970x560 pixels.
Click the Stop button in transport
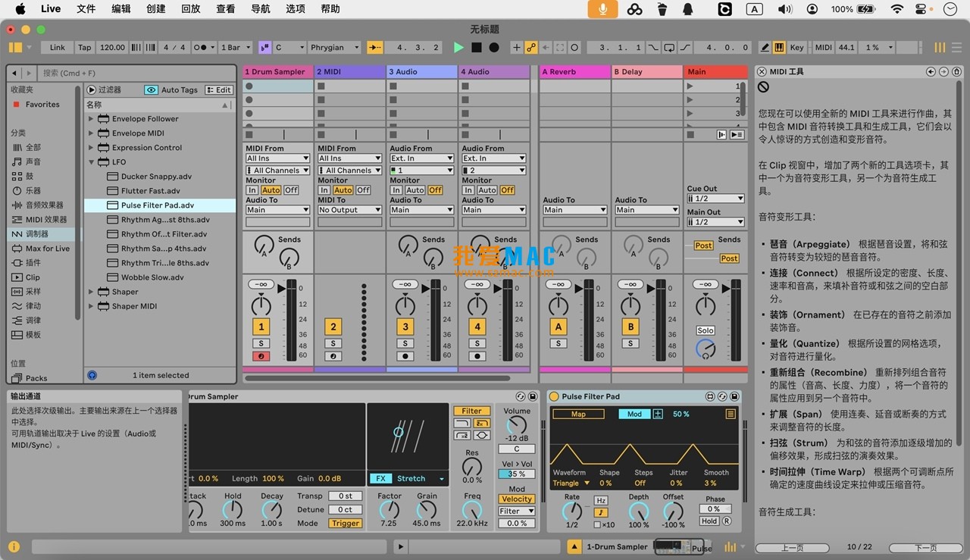(x=477, y=47)
